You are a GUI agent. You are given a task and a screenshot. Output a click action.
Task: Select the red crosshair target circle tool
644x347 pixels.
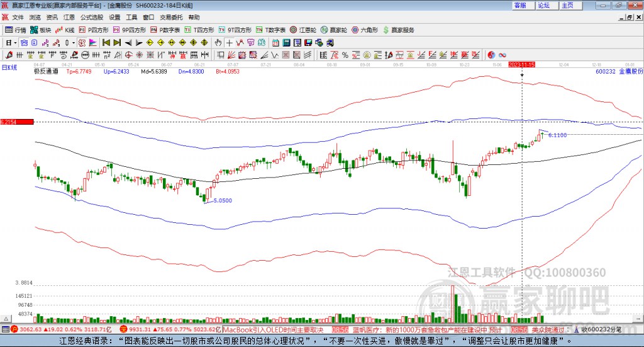point(128,55)
